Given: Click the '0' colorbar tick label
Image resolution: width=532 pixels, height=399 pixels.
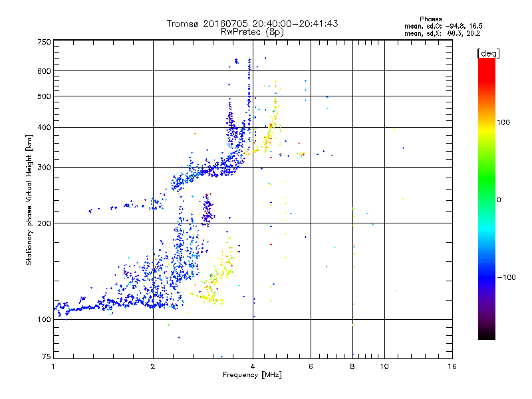Looking at the screenshot, I should point(499,200).
